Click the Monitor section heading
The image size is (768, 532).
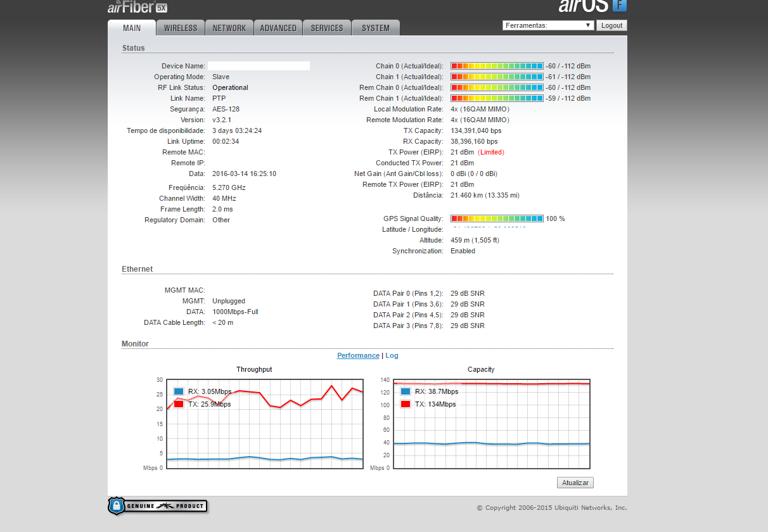click(135, 344)
